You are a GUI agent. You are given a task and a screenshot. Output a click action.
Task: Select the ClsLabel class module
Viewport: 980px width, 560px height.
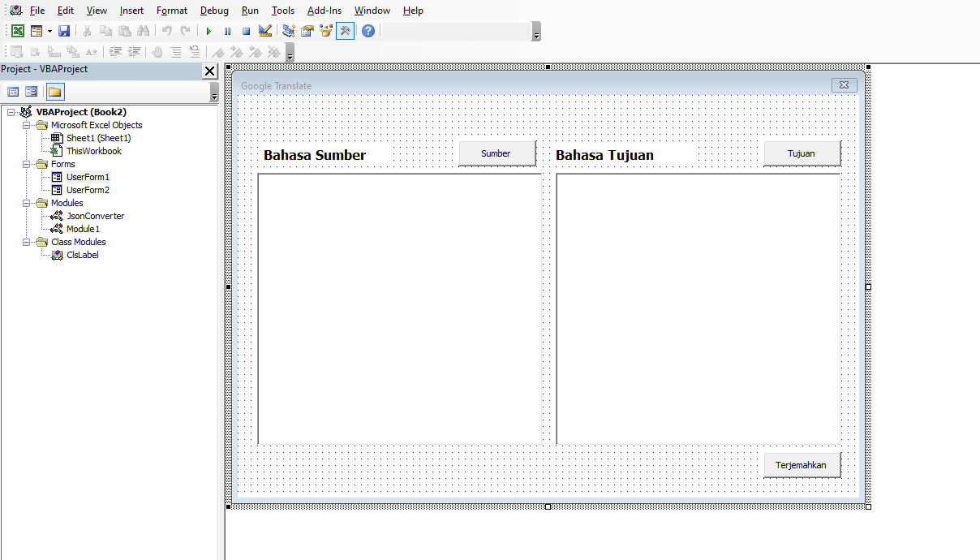tap(81, 254)
